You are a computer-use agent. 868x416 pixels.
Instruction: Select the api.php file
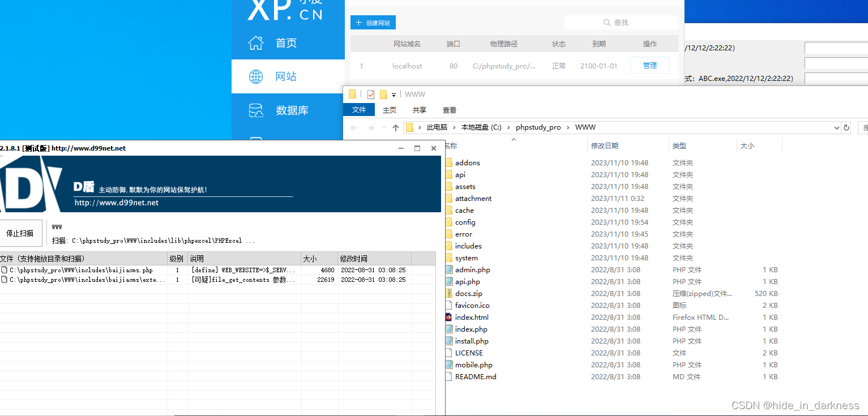click(467, 282)
